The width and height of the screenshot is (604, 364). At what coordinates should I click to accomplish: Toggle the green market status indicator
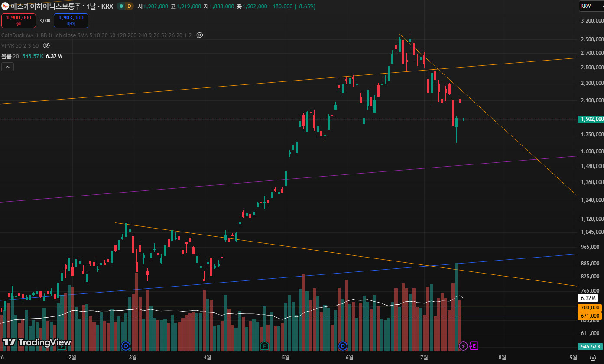[x=121, y=6]
